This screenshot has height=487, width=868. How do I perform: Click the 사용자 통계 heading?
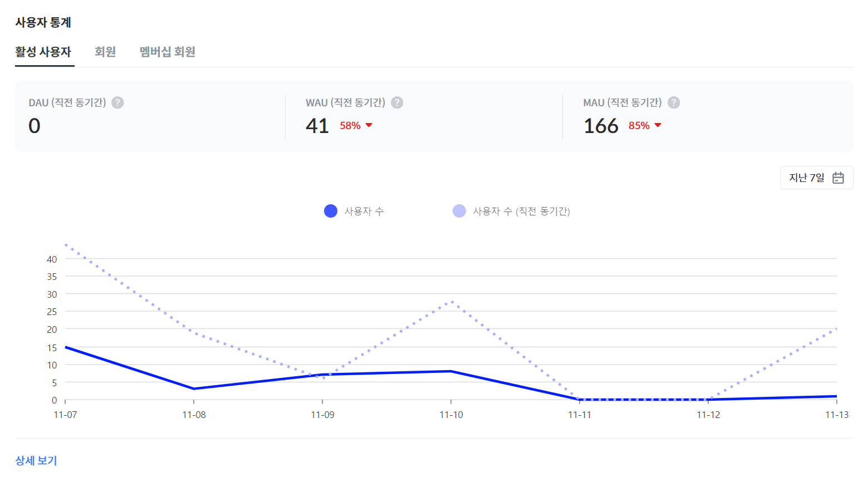43,22
